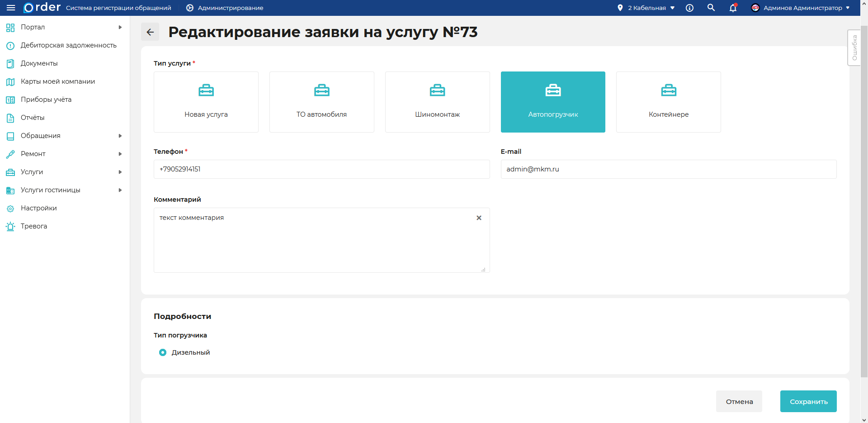
Task: Select the Приборы учёта sidebar icon
Action: click(10, 100)
